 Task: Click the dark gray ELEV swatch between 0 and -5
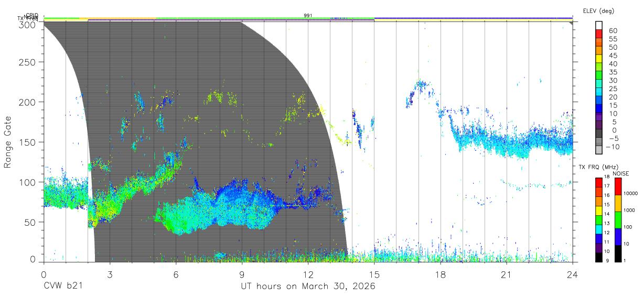pos(599,134)
